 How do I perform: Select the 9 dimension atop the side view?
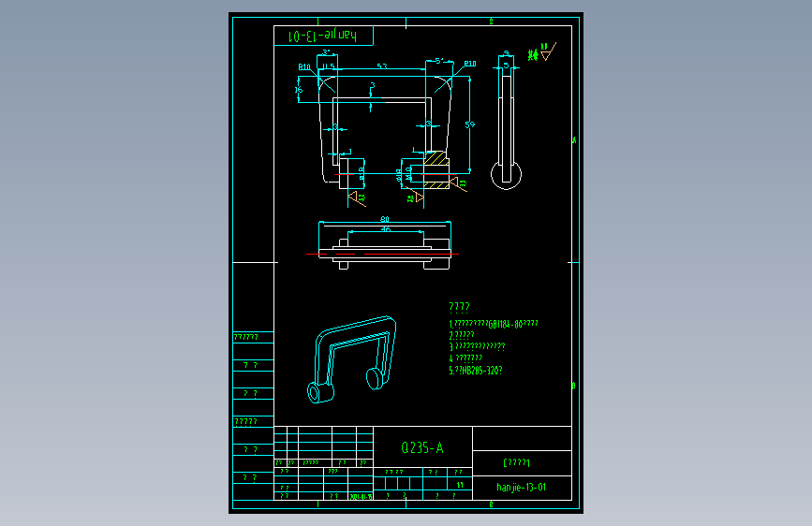[506, 53]
